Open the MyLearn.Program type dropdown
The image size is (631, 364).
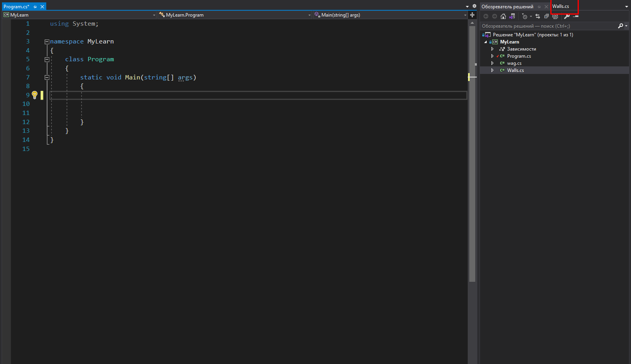tap(310, 15)
